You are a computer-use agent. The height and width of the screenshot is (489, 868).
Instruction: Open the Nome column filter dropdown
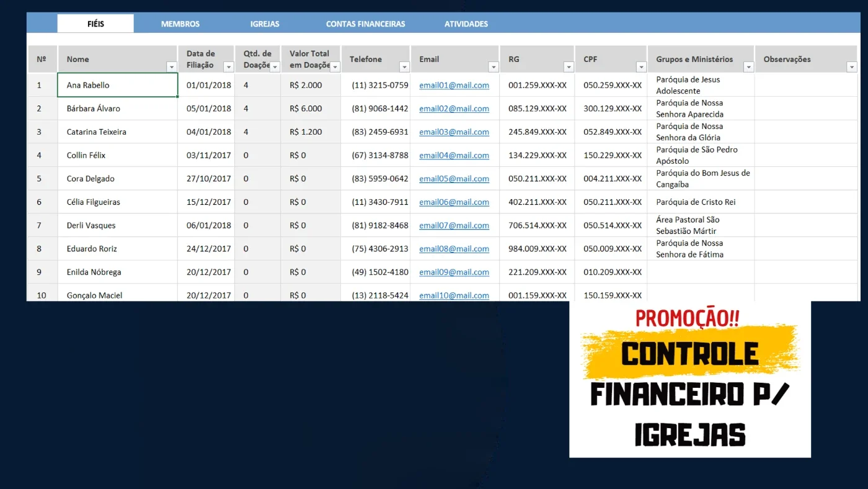[172, 67]
